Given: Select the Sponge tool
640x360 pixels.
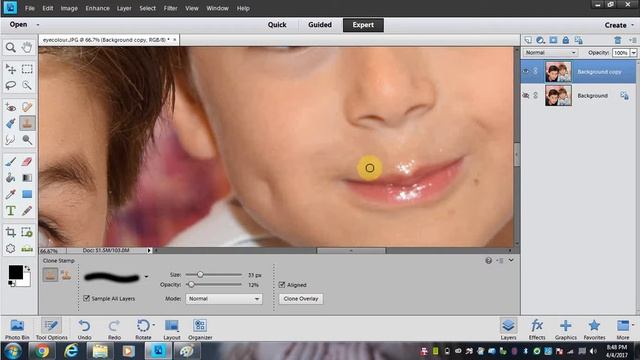Looking at the screenshot, I should coord(27,140).
